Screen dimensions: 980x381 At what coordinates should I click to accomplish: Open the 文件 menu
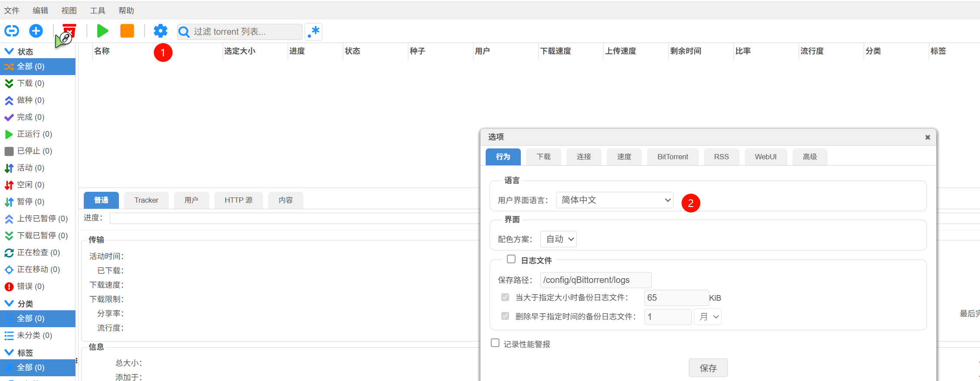click(x=12, y=10)
